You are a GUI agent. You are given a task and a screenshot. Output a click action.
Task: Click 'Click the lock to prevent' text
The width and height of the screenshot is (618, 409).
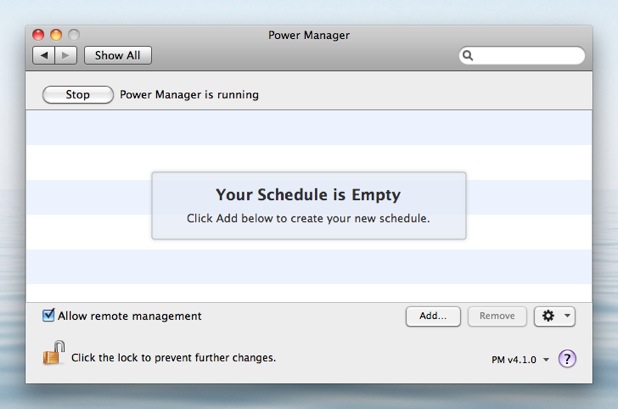[173, 358]
